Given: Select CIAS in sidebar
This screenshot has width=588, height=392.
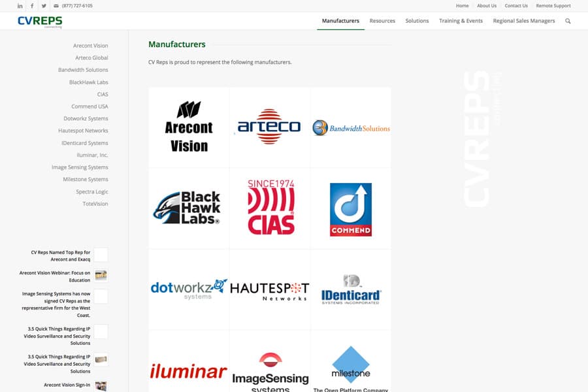Looking at the screenshot, I should click(x=103, y=95).
